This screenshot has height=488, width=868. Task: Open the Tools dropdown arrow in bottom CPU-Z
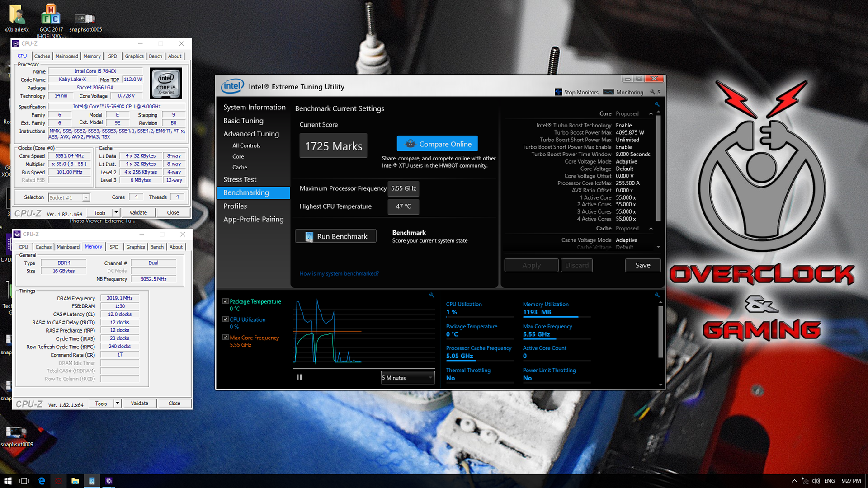click(118, 403)
